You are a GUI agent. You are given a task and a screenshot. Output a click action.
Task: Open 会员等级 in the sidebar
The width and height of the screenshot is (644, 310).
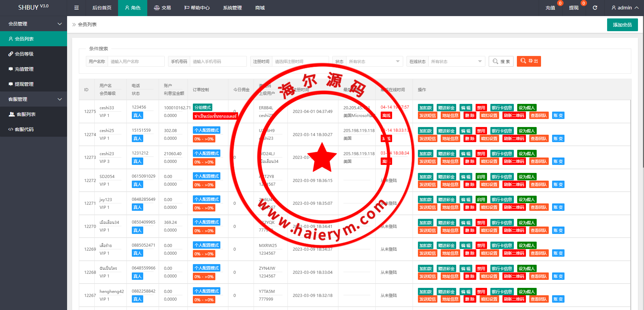click(x=24, y=54)
